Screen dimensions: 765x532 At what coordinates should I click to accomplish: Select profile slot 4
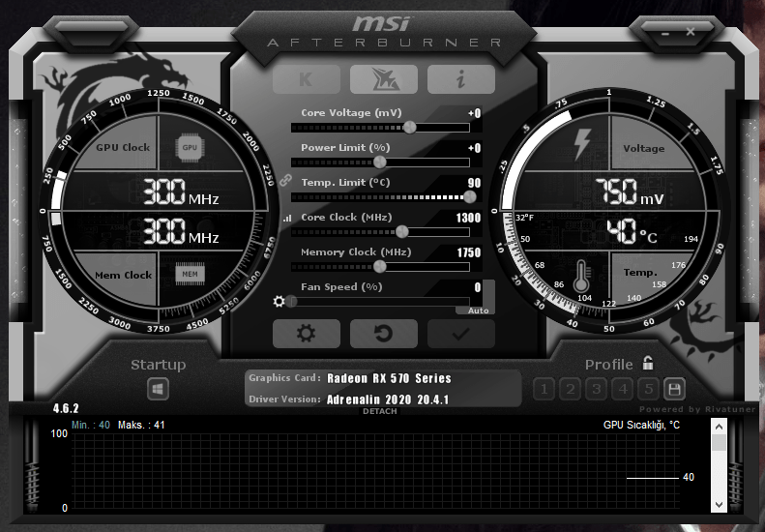pos(623,389)
